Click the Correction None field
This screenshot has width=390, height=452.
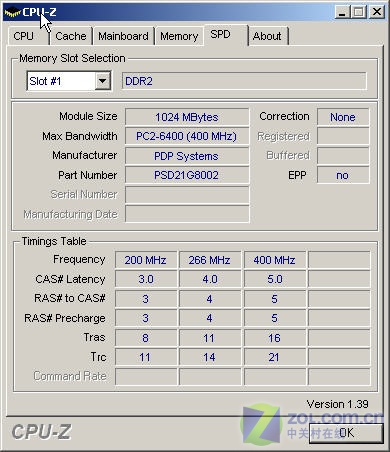pyautogui.click(x=343, y=117)
